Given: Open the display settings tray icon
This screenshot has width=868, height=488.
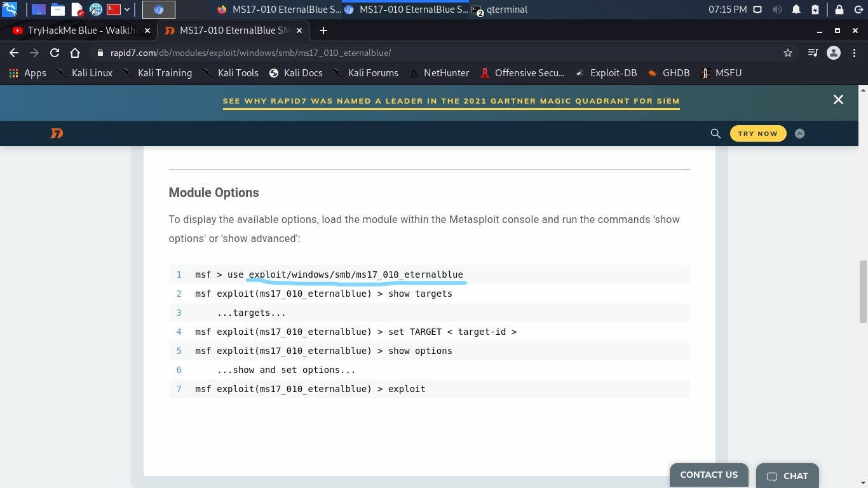Looking at the screenshot, I should point(757,10).
